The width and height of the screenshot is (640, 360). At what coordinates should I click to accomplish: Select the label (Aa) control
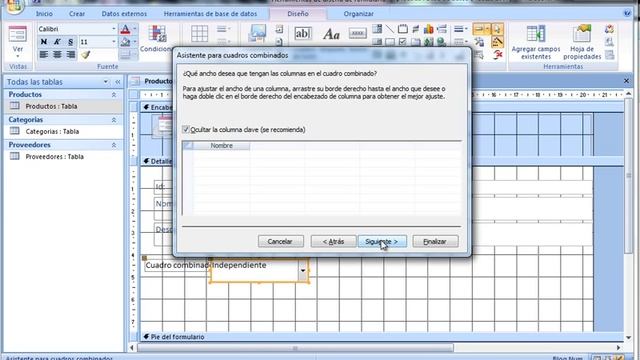coord(331,34)
